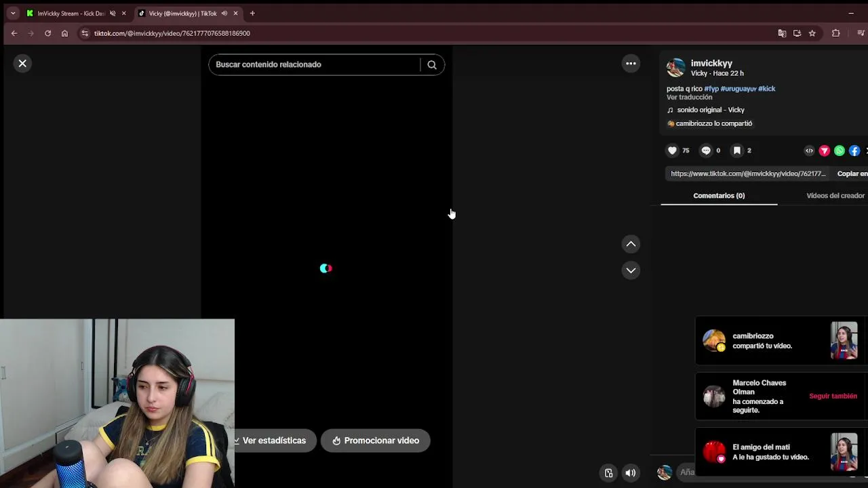Open the tab search dropdown arrow

[12, 13]
